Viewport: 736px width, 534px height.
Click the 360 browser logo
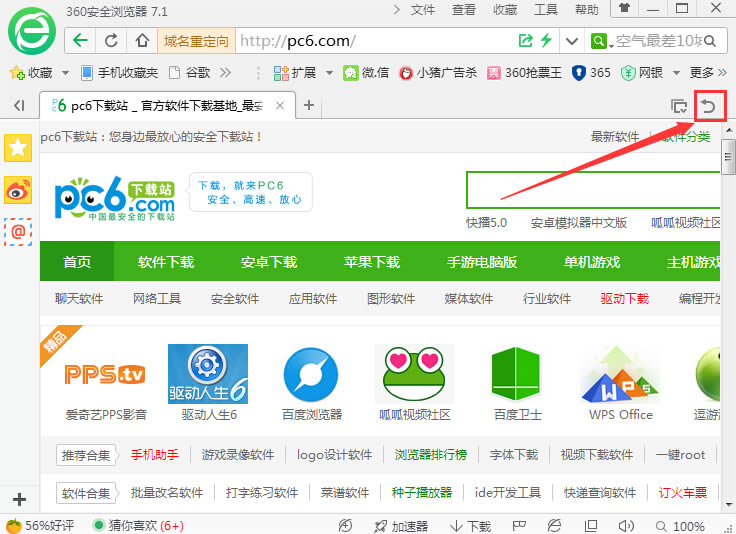coord(32,31)
